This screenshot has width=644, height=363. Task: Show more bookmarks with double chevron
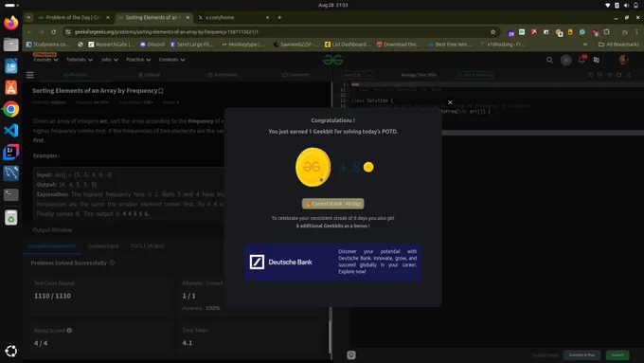pos(585,45)
